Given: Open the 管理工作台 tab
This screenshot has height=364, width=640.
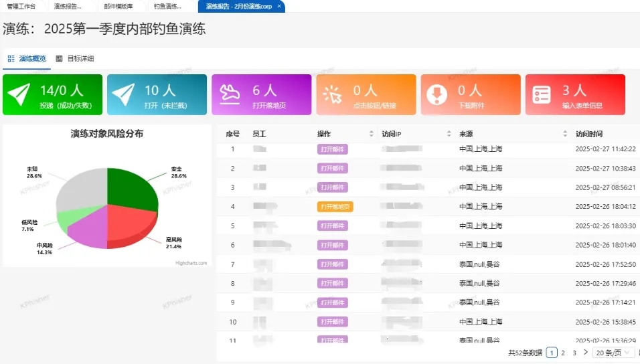Looking at the screenshot, I should click(22, 6).
